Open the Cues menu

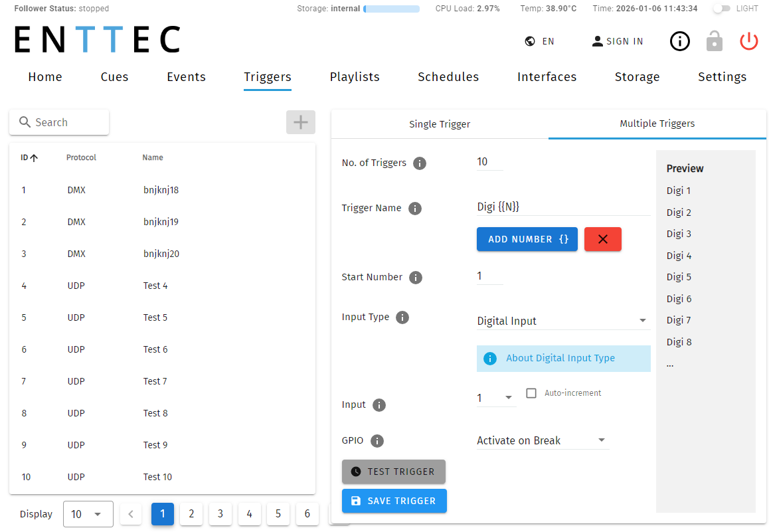(114, 77)
